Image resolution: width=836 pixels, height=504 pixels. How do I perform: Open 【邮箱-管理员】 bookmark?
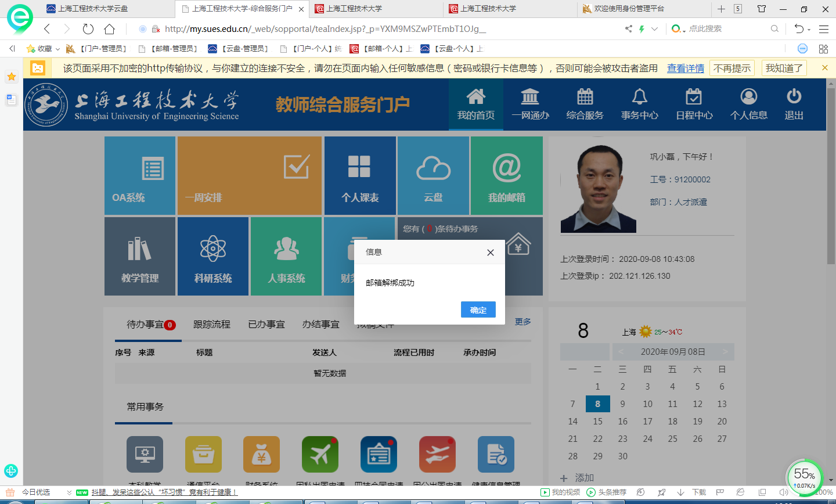tap(168, 49)
